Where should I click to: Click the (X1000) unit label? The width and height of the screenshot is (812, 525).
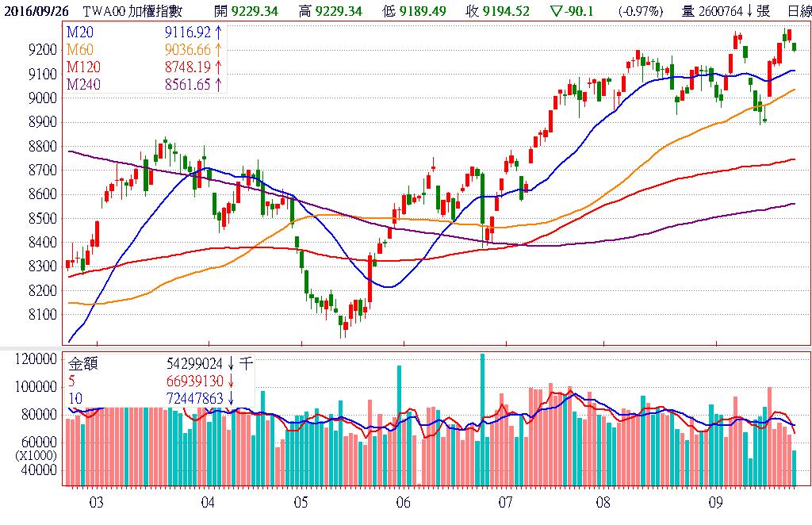pyautogui.click(x=36, y=456)
